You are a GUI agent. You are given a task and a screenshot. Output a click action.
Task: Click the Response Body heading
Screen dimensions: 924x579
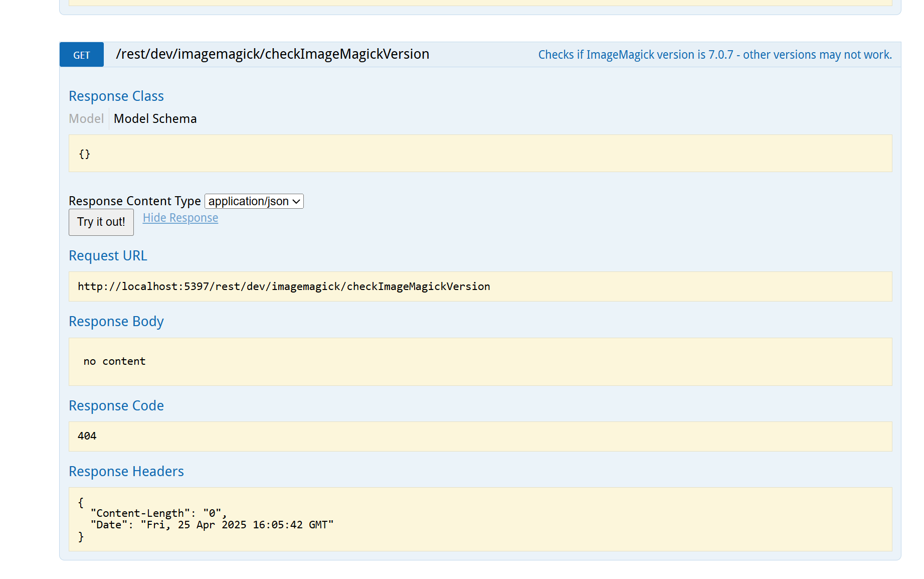pos(116,321)
